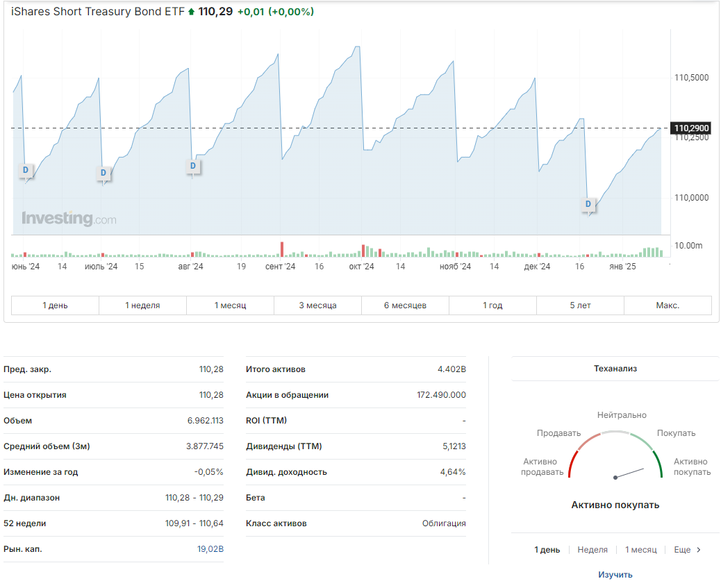721x588 pixels.
Task: Switch chart to '3 месяца' range
Action: 317,305
